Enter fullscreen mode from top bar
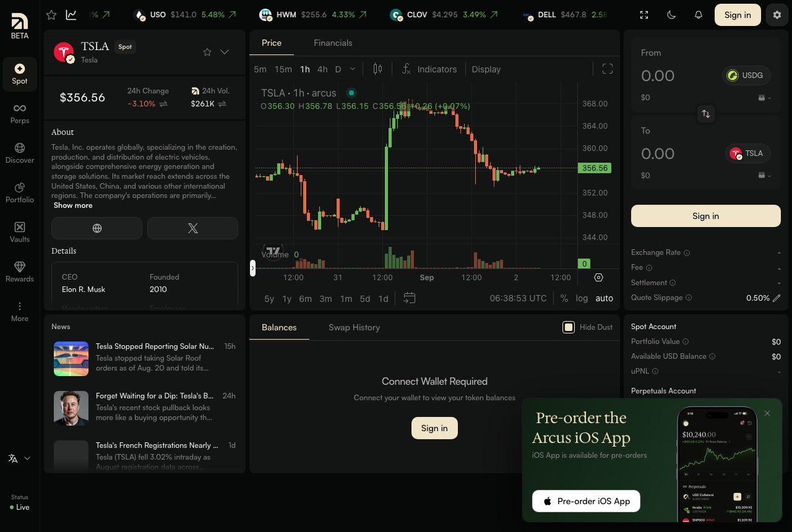This screenshot has height=532, width=792. point(644,15)
